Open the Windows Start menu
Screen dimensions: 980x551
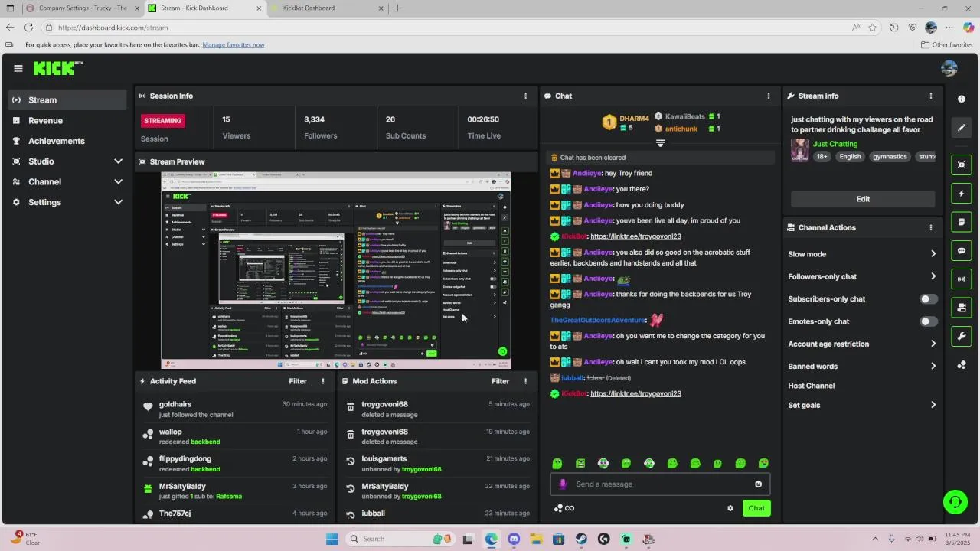[x=332, y=540]
